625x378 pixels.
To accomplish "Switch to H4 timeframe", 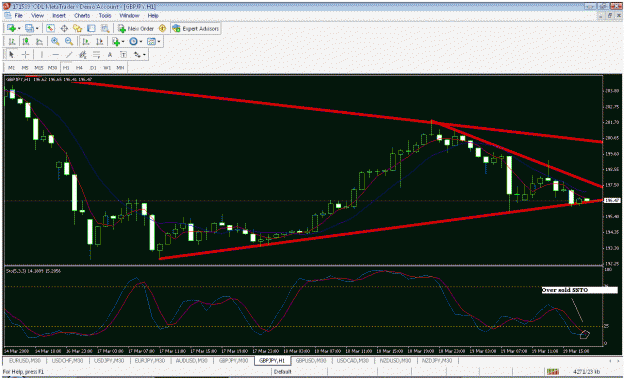I will [79, 68].
